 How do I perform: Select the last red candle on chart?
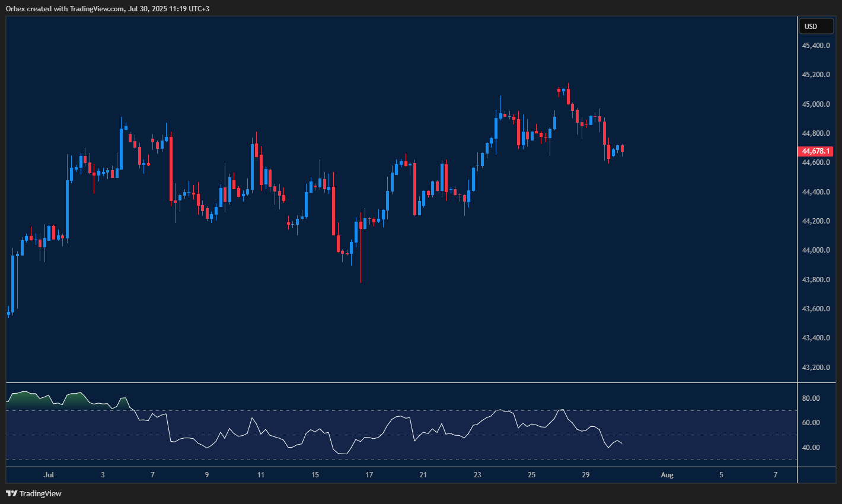tap(622, 149)
